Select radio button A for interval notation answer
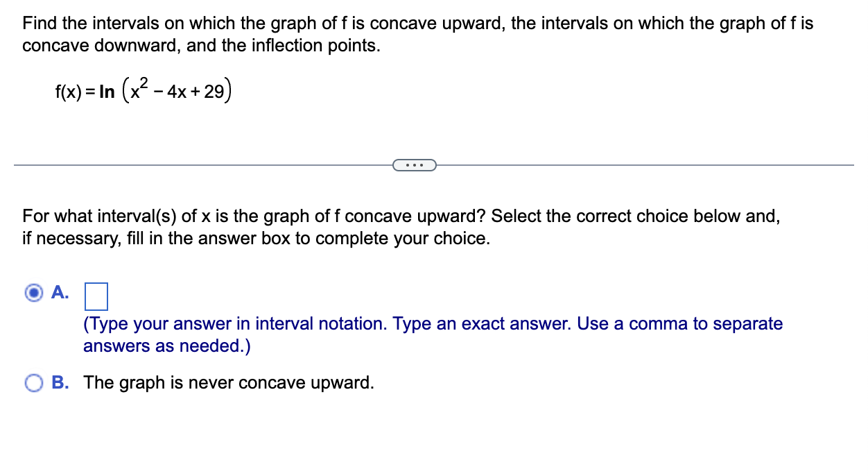Viewport: 868px width, 476px height. (33, 294)
